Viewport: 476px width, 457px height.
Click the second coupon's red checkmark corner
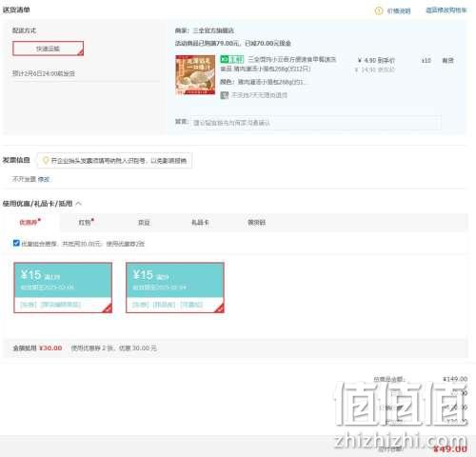coord(220,308)
